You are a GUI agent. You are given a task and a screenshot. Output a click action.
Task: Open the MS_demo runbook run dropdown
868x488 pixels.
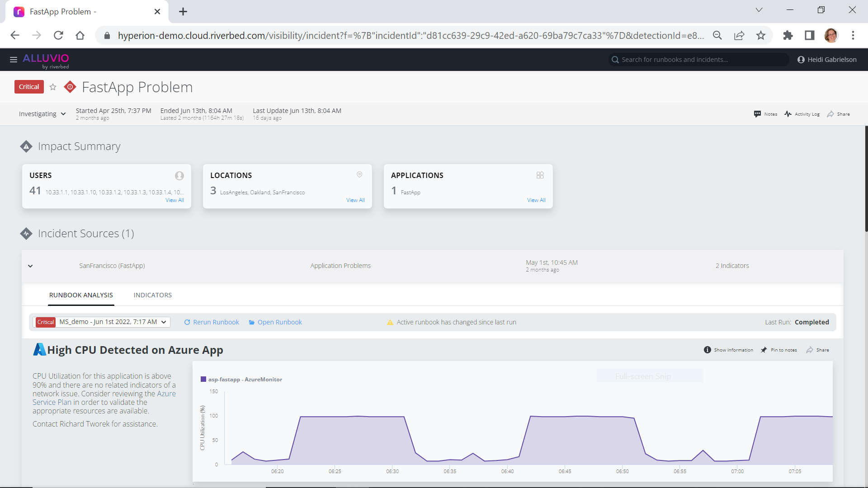coord(101,322)
